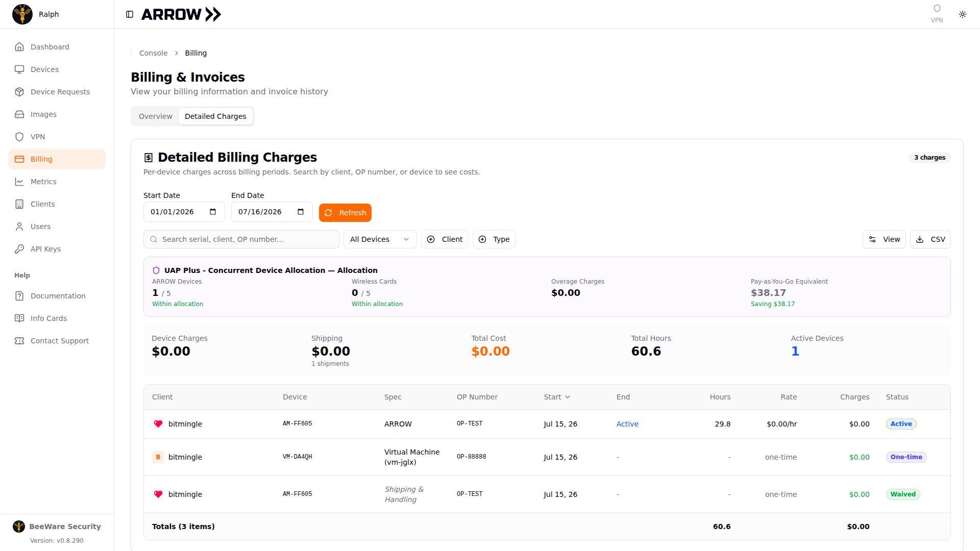Click the orange B icon for VM-DA4QH row

tap(158, 457)
